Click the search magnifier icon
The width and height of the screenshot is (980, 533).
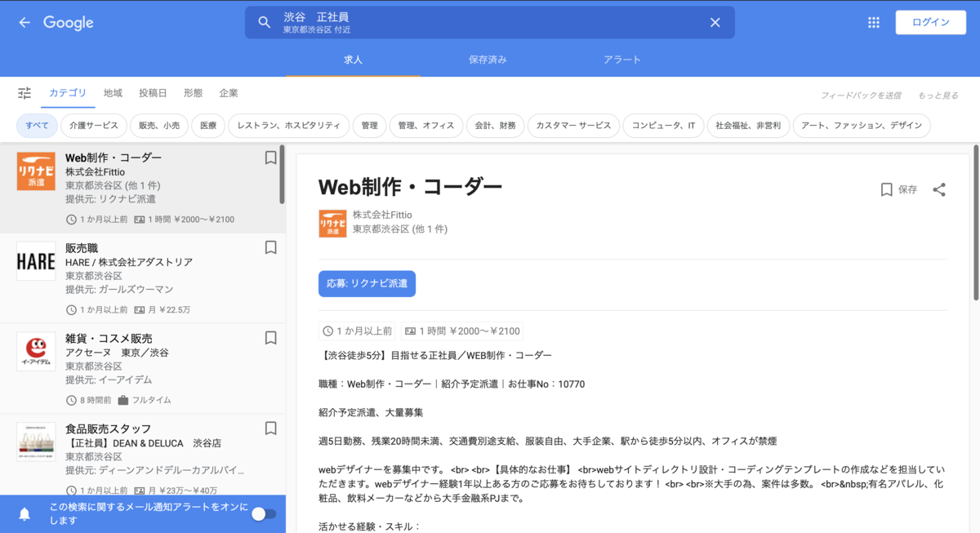[x=264, y=23]
